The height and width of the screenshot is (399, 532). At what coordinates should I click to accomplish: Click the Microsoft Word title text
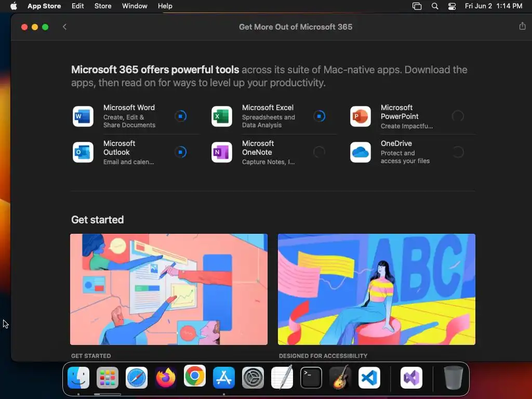click(x=129, y=108)
